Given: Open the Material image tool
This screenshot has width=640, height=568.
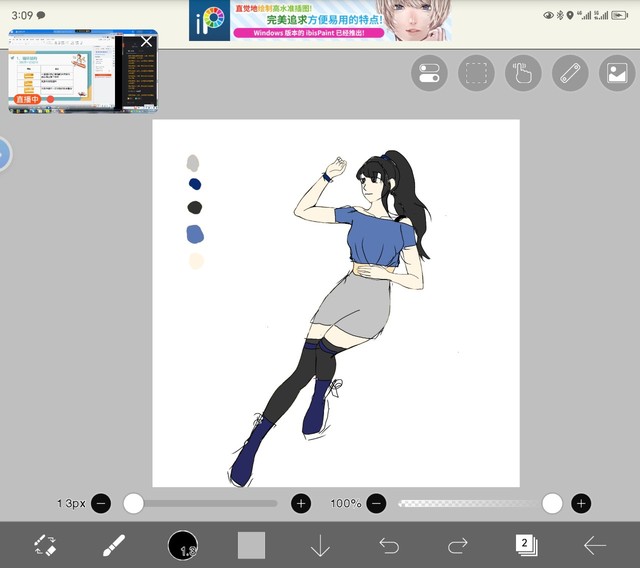Looking at the screenshot, I should pyautogui.click(x=616, y=73).
